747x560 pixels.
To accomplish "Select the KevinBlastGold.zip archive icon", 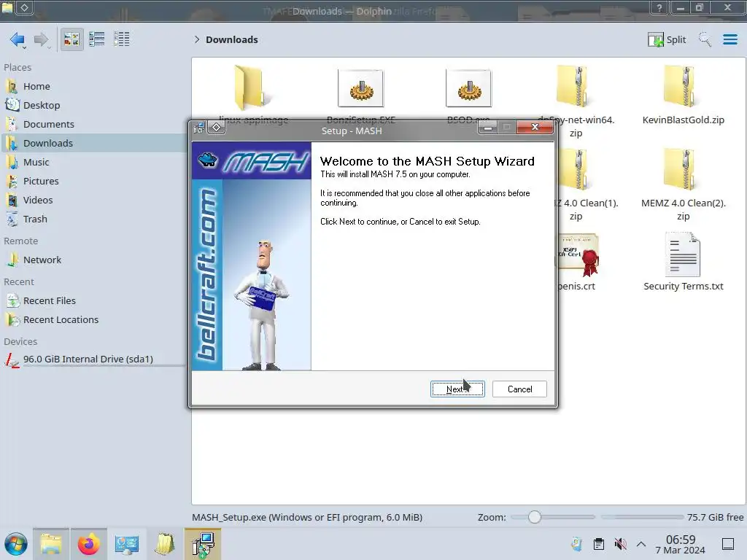I will [682, 87].
